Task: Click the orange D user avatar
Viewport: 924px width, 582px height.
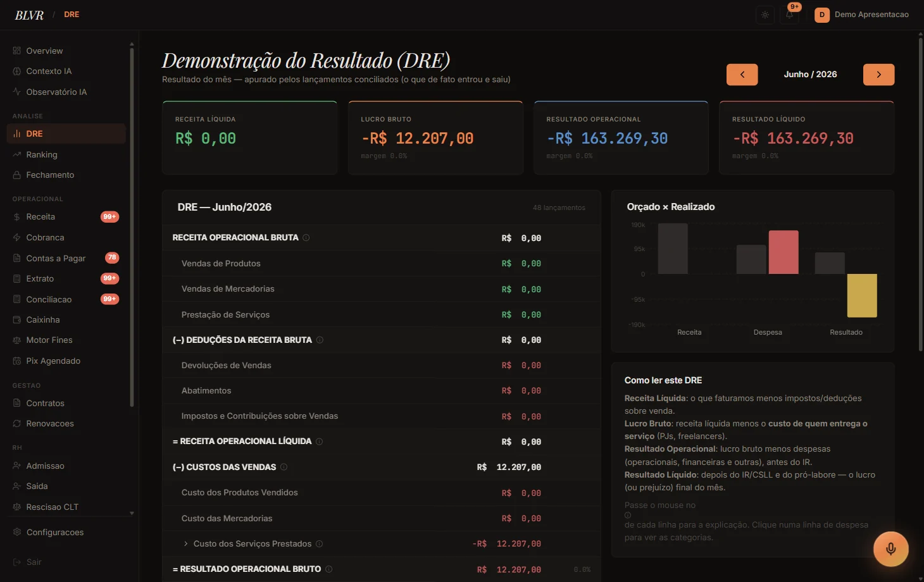Action: click(822, 15)
